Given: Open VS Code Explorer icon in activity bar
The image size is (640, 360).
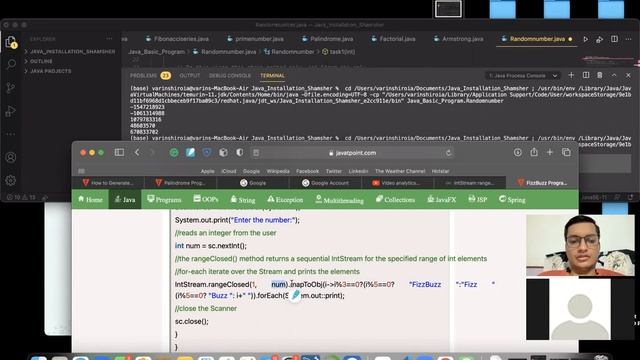Looking at the screenshot, I should (11, 42).
